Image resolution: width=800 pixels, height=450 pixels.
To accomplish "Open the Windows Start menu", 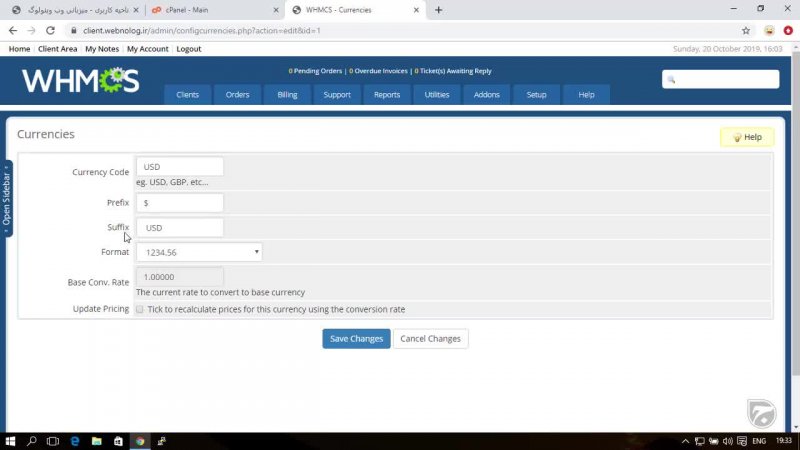I will (x=10, y=441).
